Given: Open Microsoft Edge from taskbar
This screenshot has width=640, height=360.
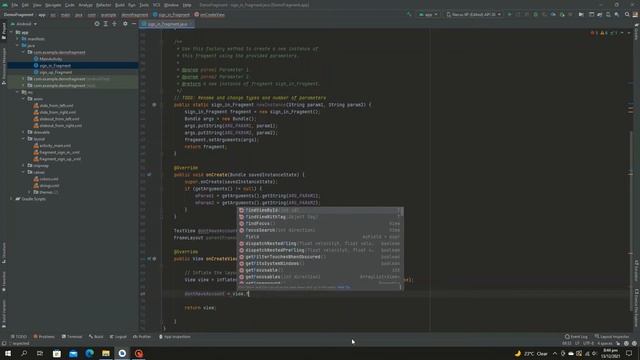Looking at the screenshot, I should pos(89,353).
